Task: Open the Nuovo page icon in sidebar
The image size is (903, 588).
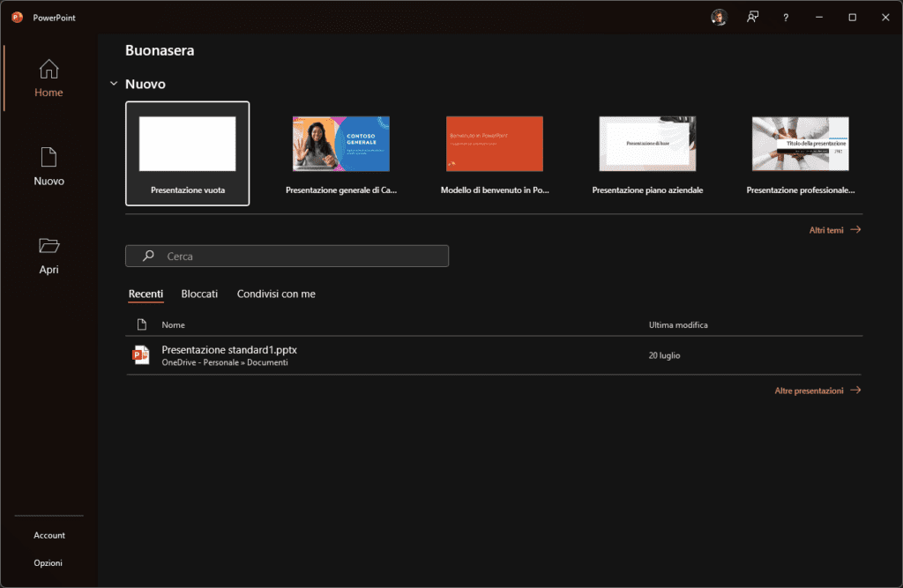Action: click(49, 157)
